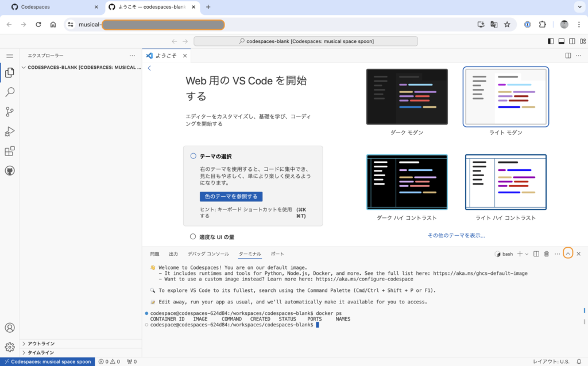
Task: Open editor more actions ellipsis
Action: (x=579, y=56)
